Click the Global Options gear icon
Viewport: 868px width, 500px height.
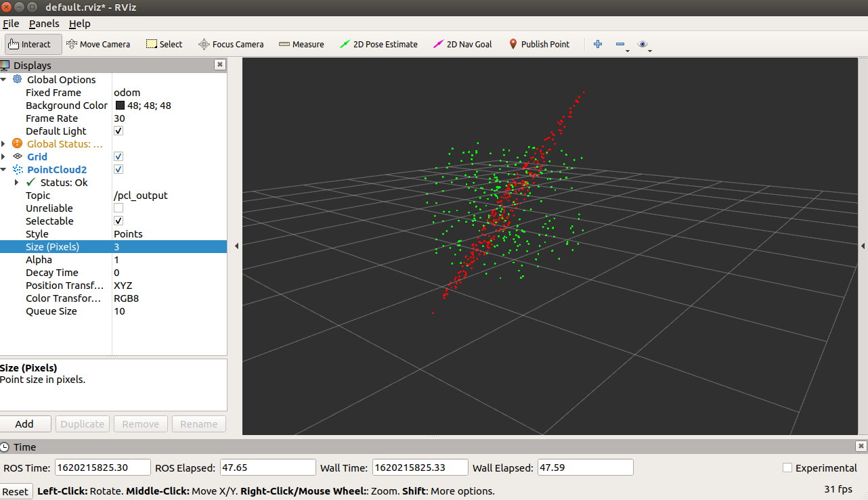pos(17,79)
